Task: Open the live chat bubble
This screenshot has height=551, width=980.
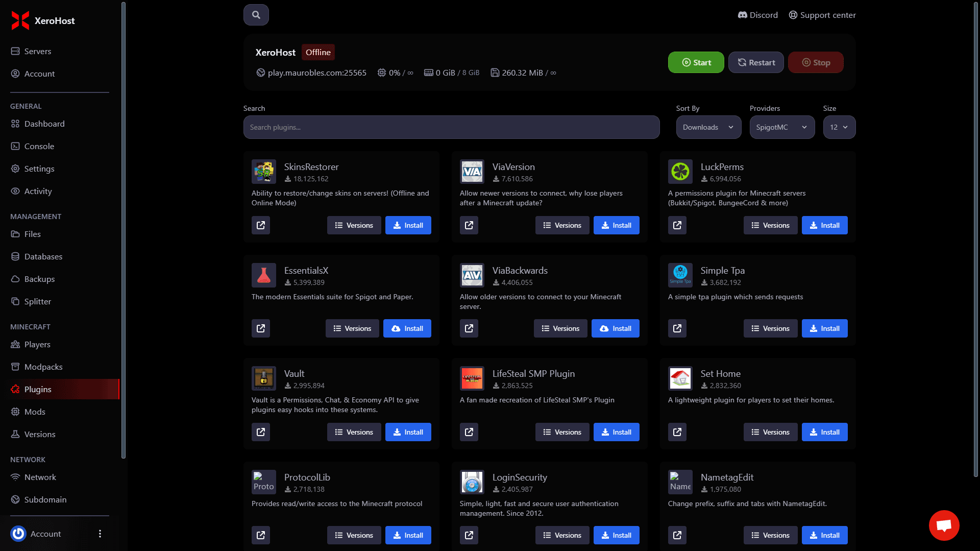Action: 944,525
